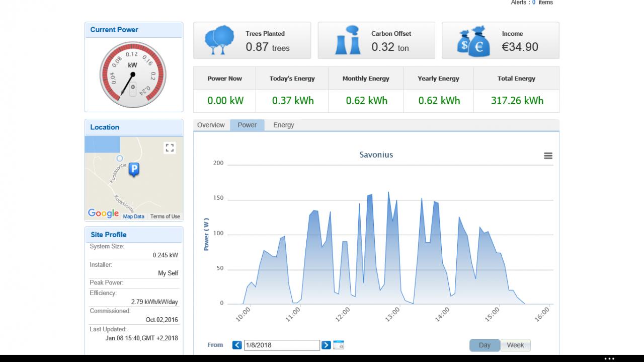Viewport: 644px width, 362px height.
Task: Click the blue P map marker
Action: pyautogui.click(x=134, y=170)
